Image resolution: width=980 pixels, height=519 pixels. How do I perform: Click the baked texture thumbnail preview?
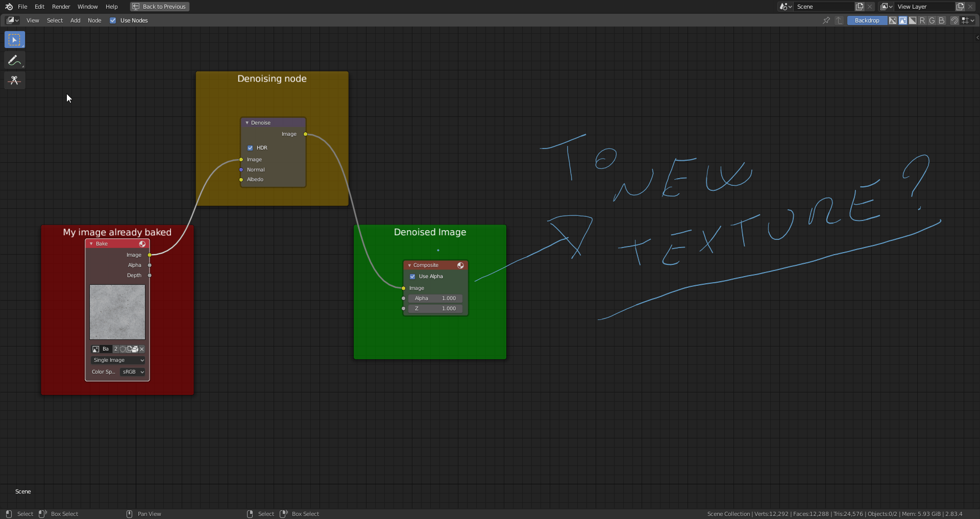[x=117, y=312]
